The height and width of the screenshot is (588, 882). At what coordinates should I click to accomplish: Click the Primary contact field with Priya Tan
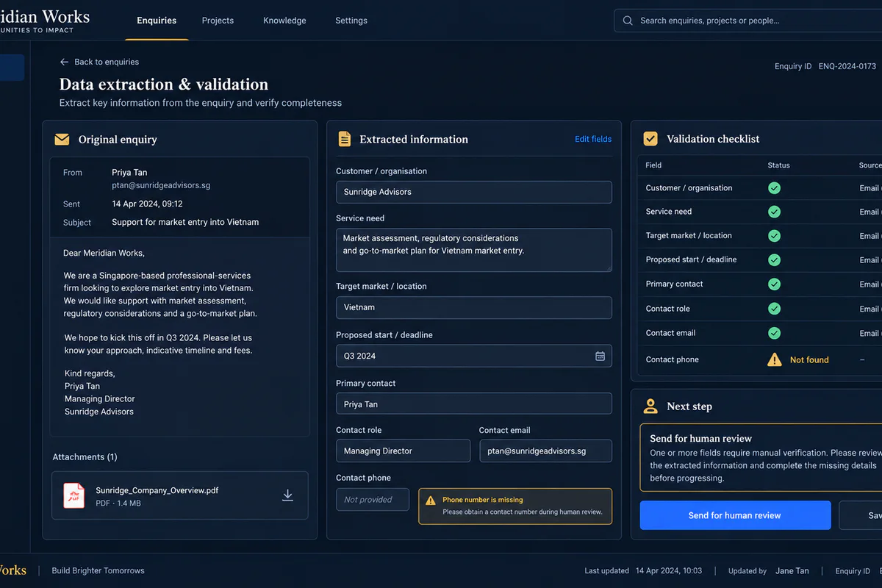tap(474, 404)
